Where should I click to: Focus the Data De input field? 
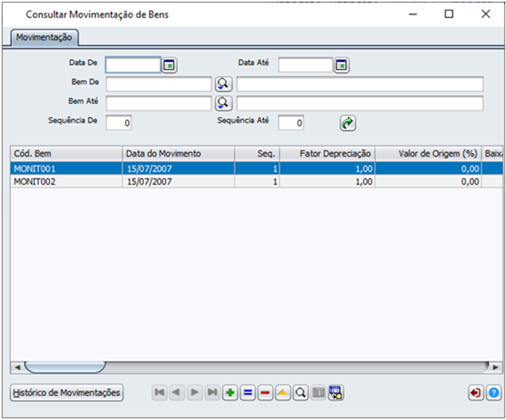pyautogui.click(x=133, y=65)
